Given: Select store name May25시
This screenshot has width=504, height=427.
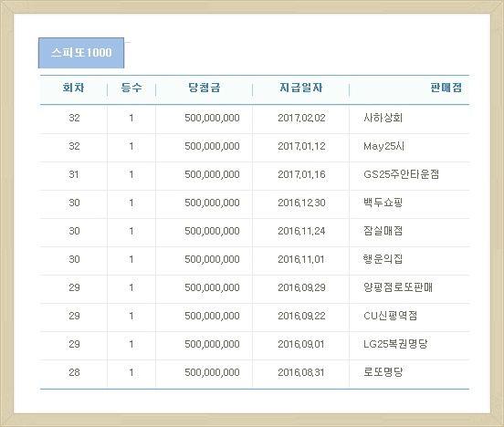Looking at the screenshot, I should tap(383, 146).
